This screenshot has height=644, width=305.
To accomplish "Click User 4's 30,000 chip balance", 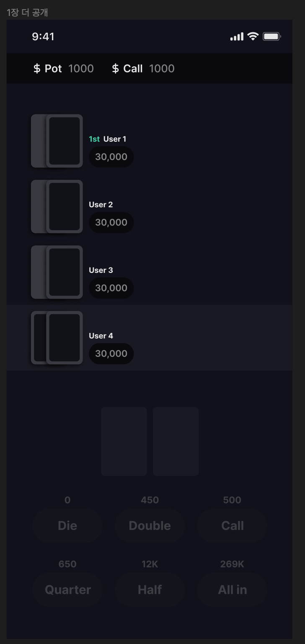I will [111, 354].
